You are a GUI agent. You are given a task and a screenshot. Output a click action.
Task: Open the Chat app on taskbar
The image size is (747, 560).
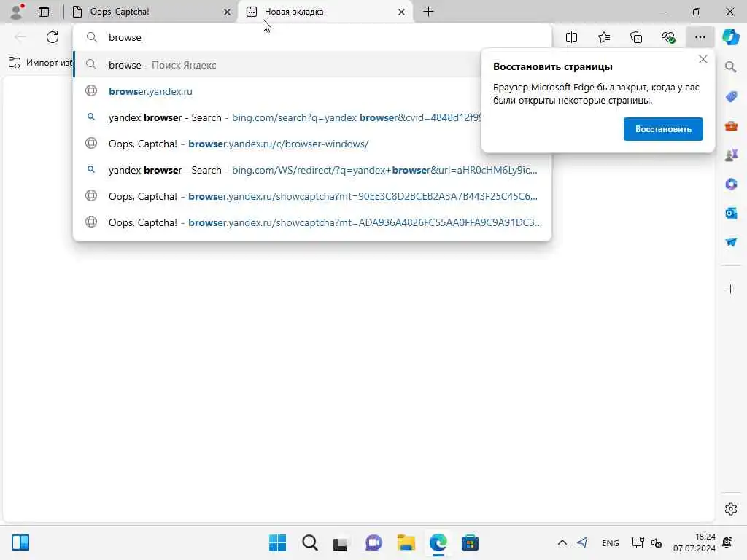373,542
